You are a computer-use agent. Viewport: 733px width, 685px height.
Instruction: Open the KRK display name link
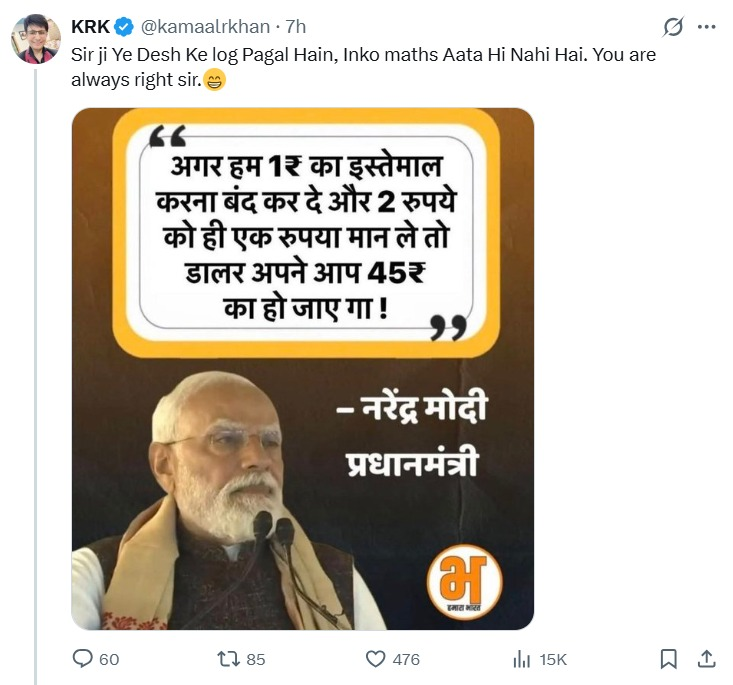point(90,27)
